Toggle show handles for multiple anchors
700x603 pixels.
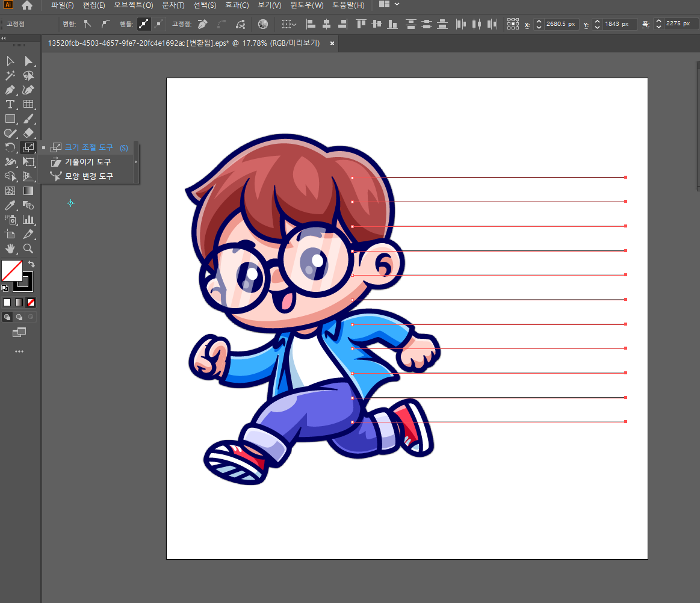coord(143,24)
